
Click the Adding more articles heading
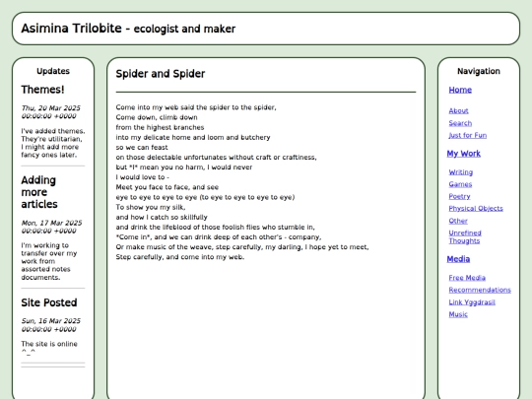[39, 192]
